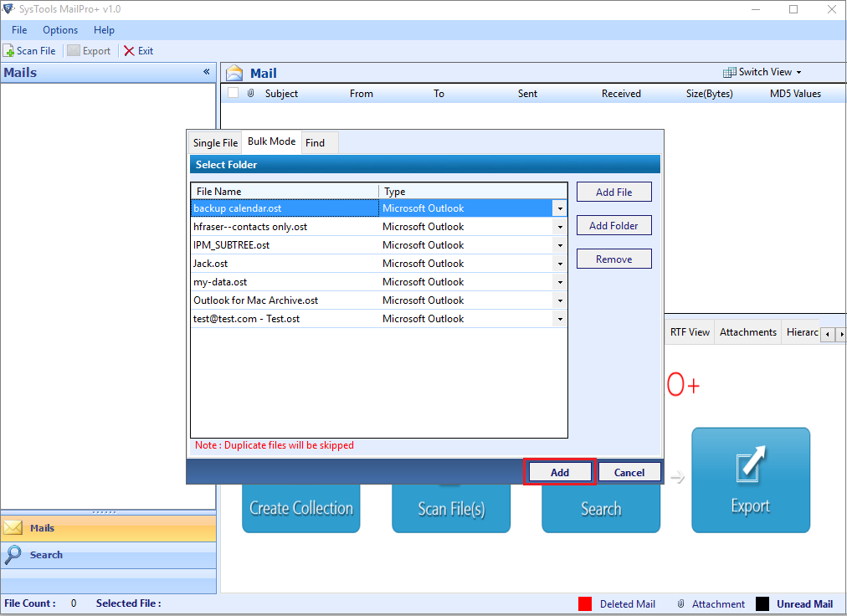
Task: Sort by the Size(Bytes) column header
Action: (709, 94)
